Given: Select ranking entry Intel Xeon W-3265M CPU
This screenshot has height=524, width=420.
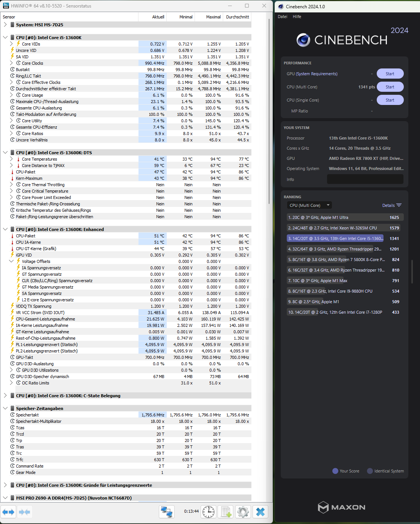Looking at the screenshot, I should point(345,228).
